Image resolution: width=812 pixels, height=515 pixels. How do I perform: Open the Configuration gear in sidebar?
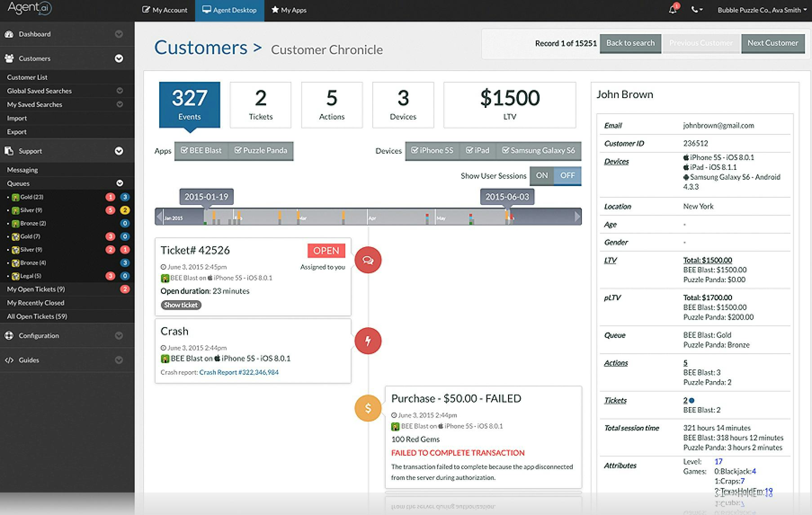tap(9, 335)
